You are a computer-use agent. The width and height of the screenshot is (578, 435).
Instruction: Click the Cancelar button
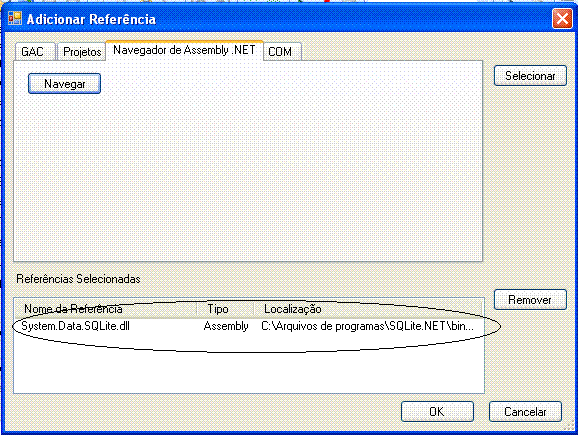[x=525, y=411]
